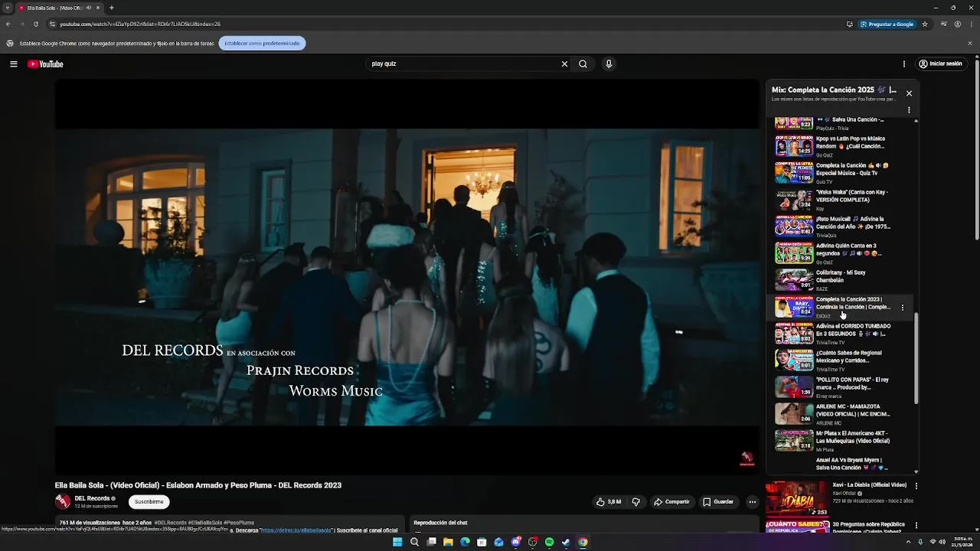Click the Compartir share button
The height and width of the screenshot is (551, 980).
[x=671, y=502]
